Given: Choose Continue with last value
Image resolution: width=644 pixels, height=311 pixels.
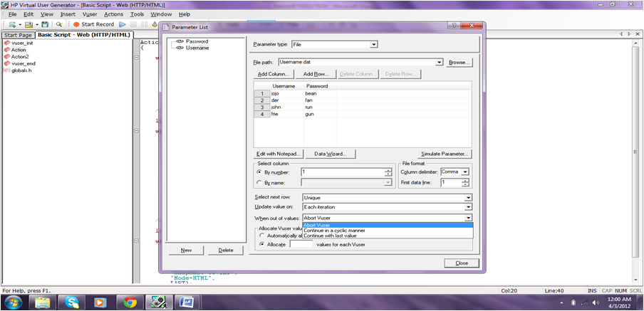Looking at the screenshot, I should click(388, 236).
